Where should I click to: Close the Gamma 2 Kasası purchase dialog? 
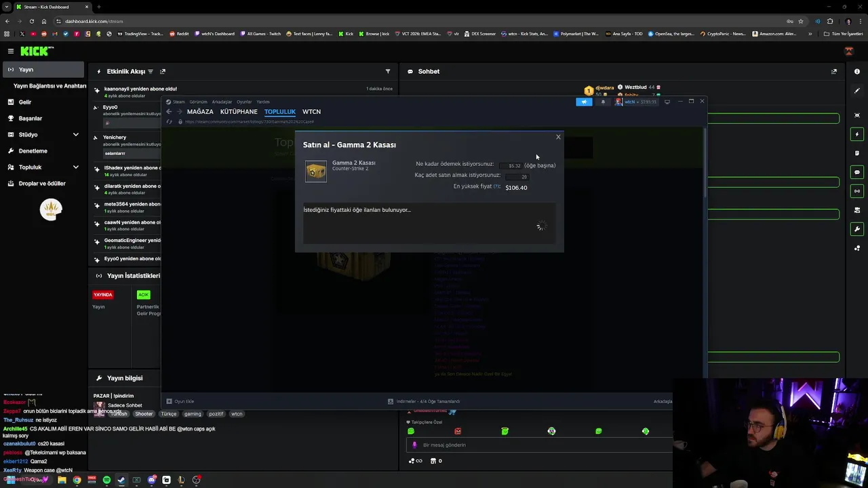(x=558, y=137)
